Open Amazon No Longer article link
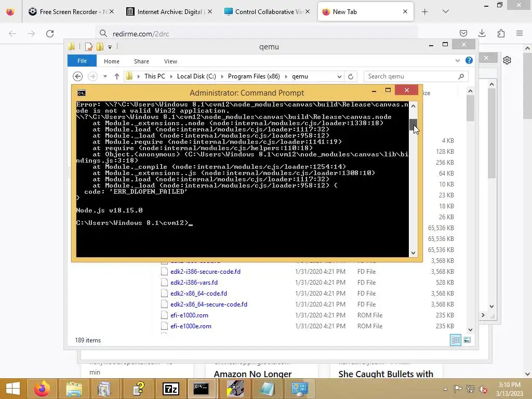 pos(253,374)
